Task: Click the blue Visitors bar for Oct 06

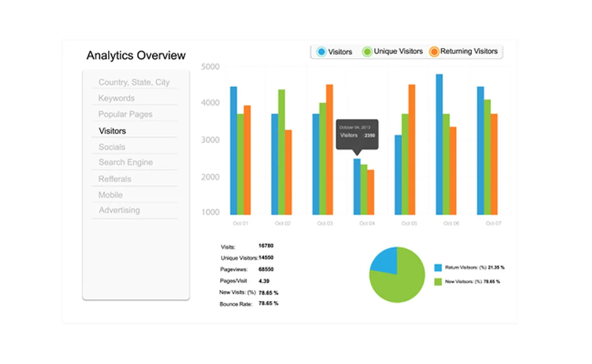Action: point(439,145)
